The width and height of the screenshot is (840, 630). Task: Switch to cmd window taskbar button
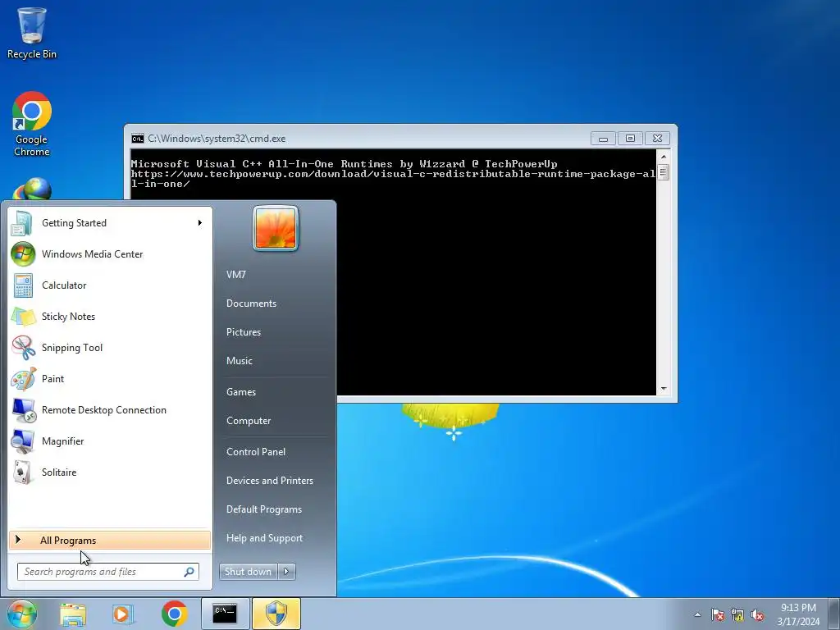(x=225, y=614)
